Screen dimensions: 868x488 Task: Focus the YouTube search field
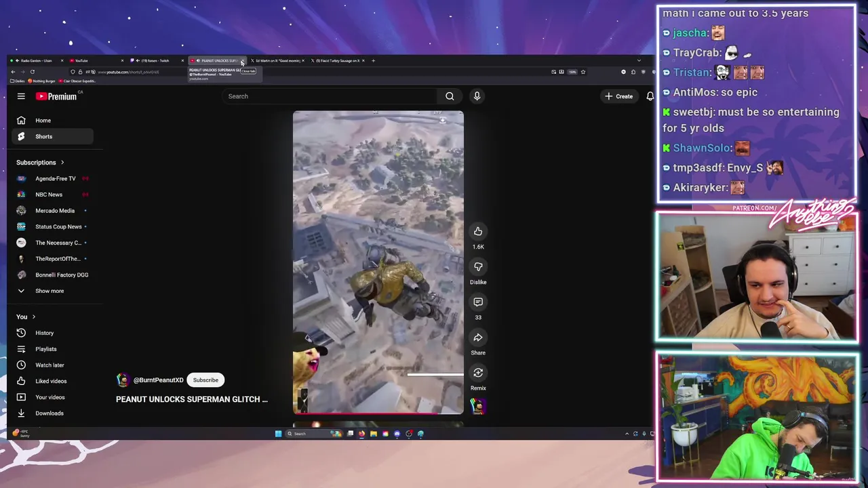tap(331, 96)
